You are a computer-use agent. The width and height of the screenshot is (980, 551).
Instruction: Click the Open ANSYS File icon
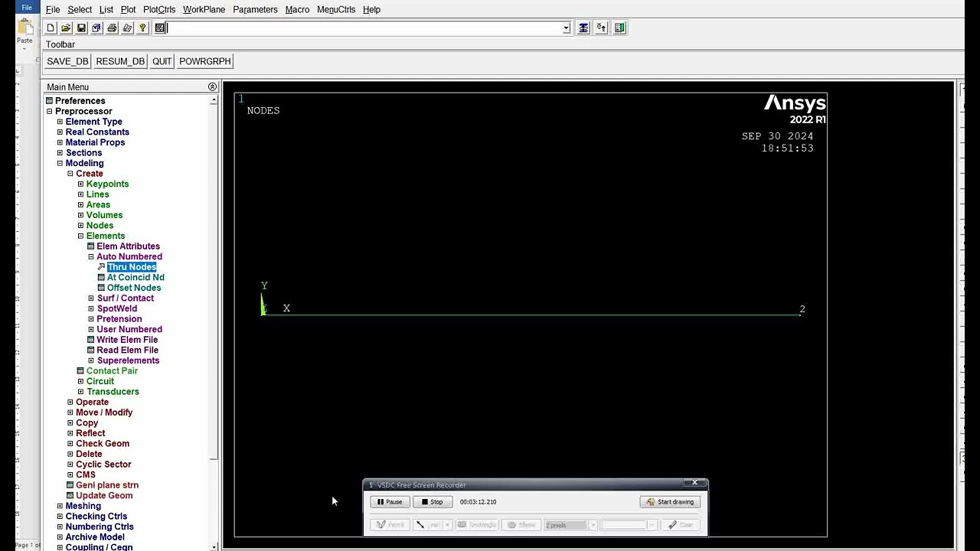[x=66, y=28]
